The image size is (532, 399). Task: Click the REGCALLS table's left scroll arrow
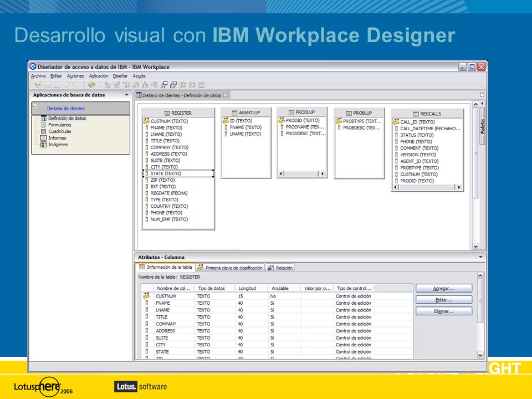click(x=395, y=187)
